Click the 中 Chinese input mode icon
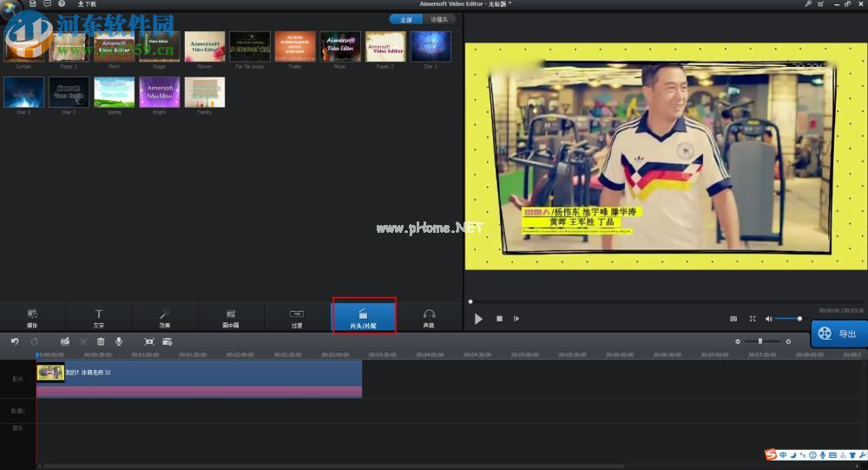The height and width of the screenshot is (470, 868). click(x=783, y=455)
